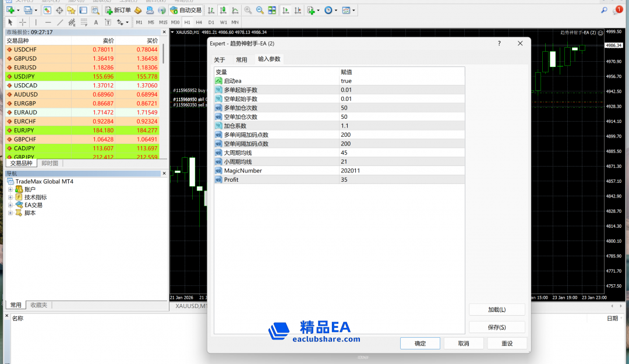Open the 关于 tab in Expert dialog
This screenshot has width=629, height=364.
tap(220, 59)
